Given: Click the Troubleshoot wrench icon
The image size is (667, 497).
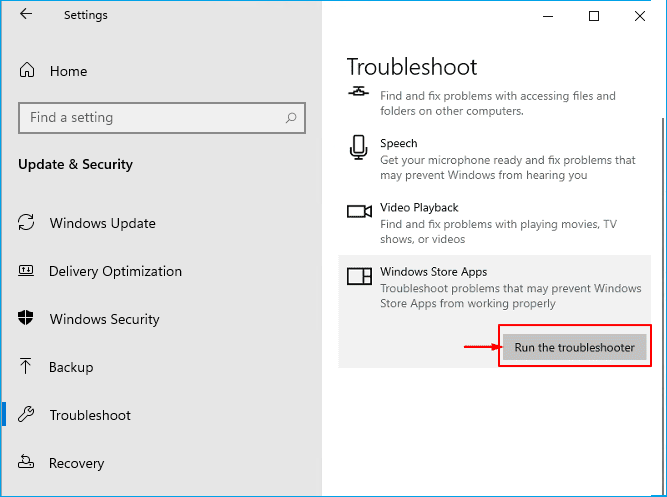Looking at the screenshot, I should point(27,415).
